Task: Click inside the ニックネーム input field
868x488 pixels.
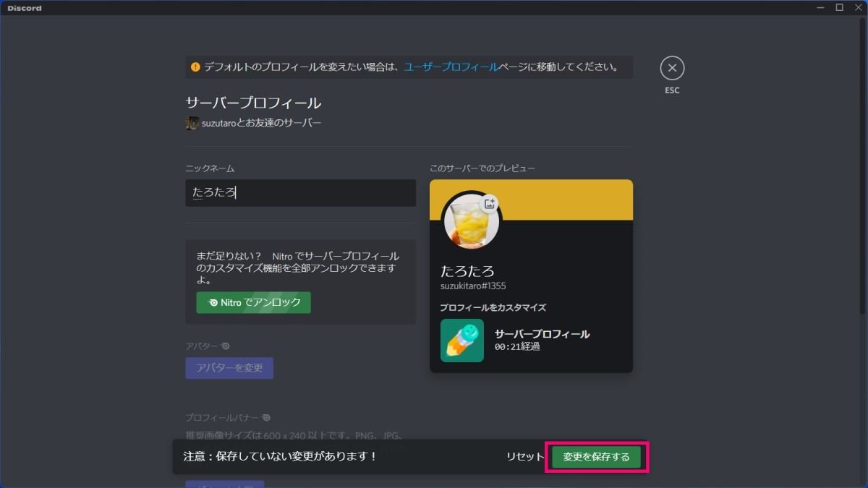Action: click(x=300, y=193)
